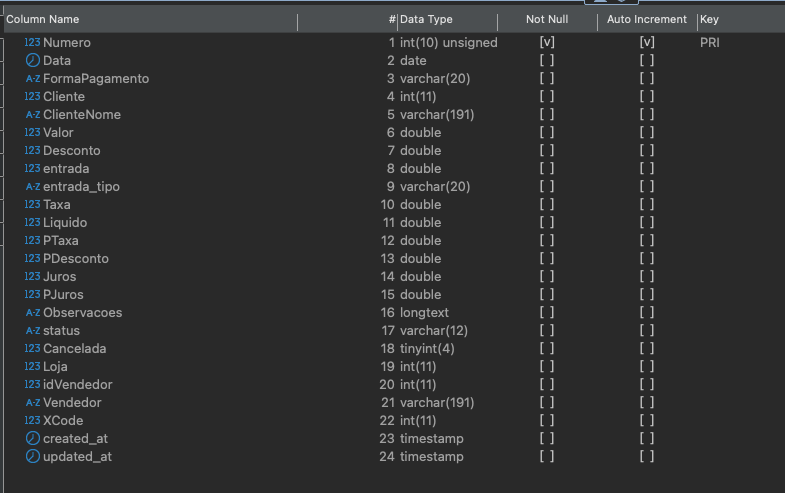The image size is (785, 493).
Task: Disable Auto Increment for the Numero column
Action: (647, 43)
